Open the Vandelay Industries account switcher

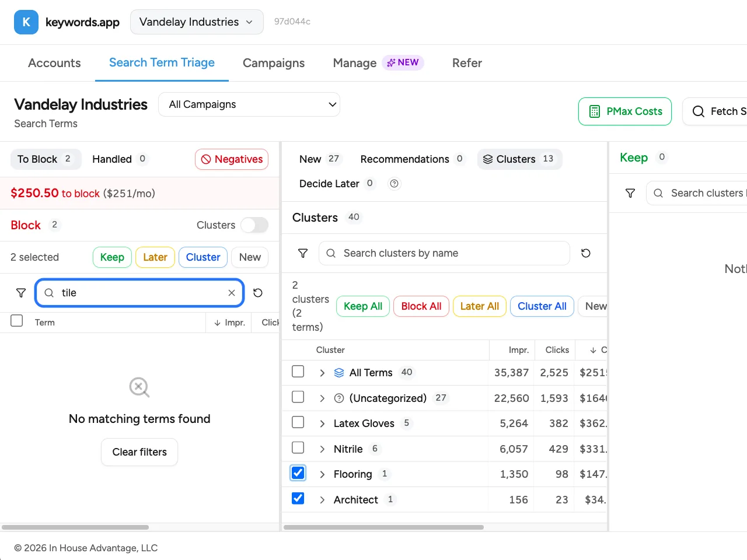[197, 22]
